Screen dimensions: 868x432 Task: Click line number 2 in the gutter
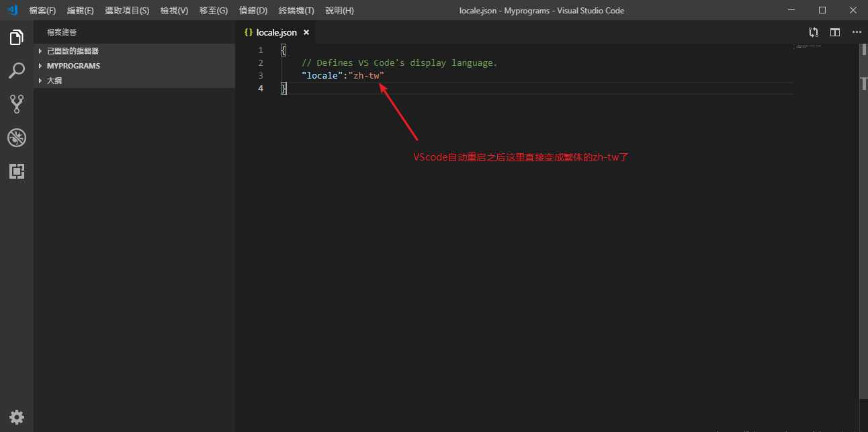tap(261, 62)
